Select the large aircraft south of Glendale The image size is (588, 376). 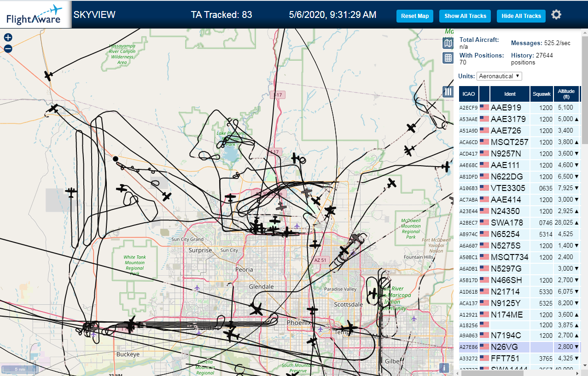point(256,309)
